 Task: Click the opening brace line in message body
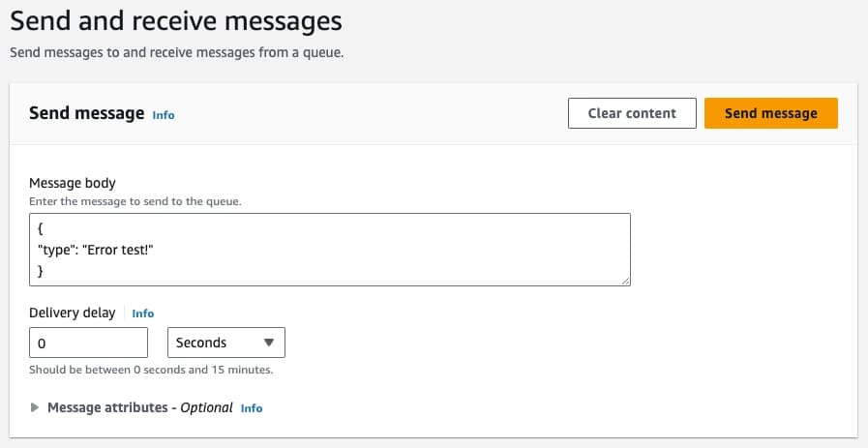[x=41, y=231]
